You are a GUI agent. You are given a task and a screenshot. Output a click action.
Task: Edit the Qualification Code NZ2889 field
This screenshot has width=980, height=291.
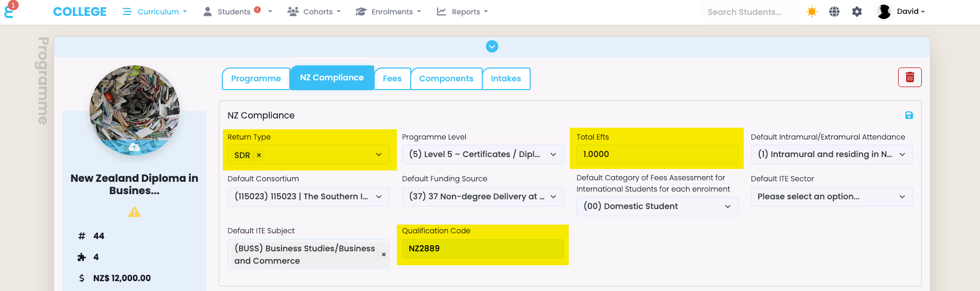(483, 249)
